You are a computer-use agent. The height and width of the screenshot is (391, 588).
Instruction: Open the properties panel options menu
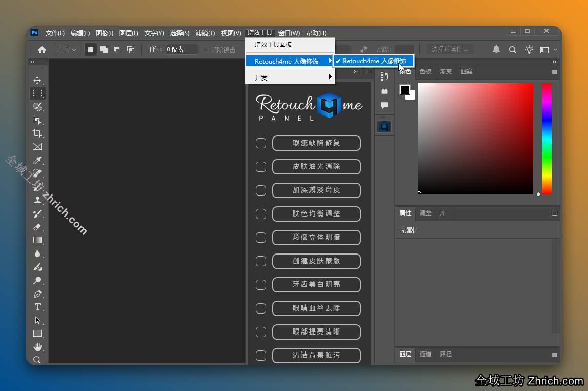tap(554, 213)
